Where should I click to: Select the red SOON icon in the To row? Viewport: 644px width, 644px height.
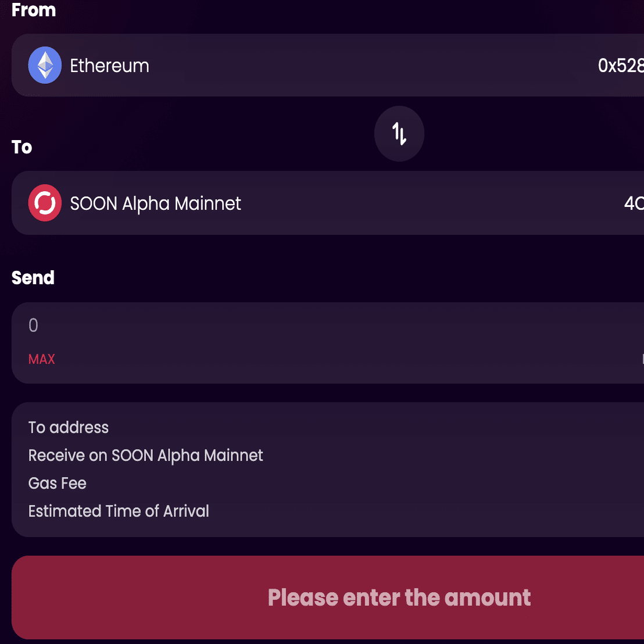pyautogui.click(x=45, y=203)
